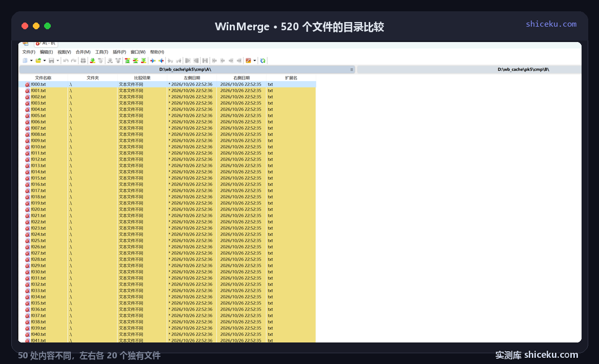Go to next difference with the green down arrow

tap(92, 60)
